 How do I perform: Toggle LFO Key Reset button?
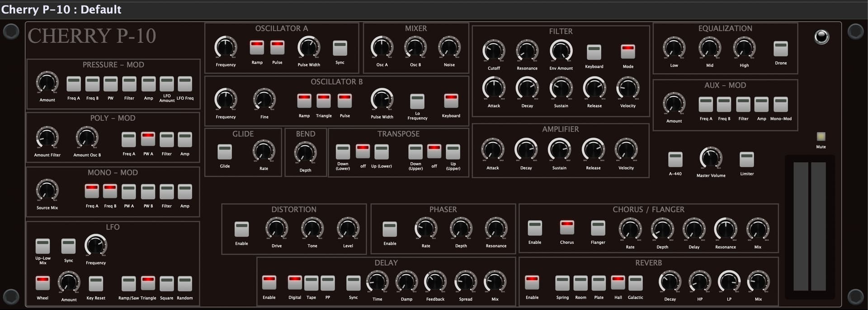(x=95, y=284)
